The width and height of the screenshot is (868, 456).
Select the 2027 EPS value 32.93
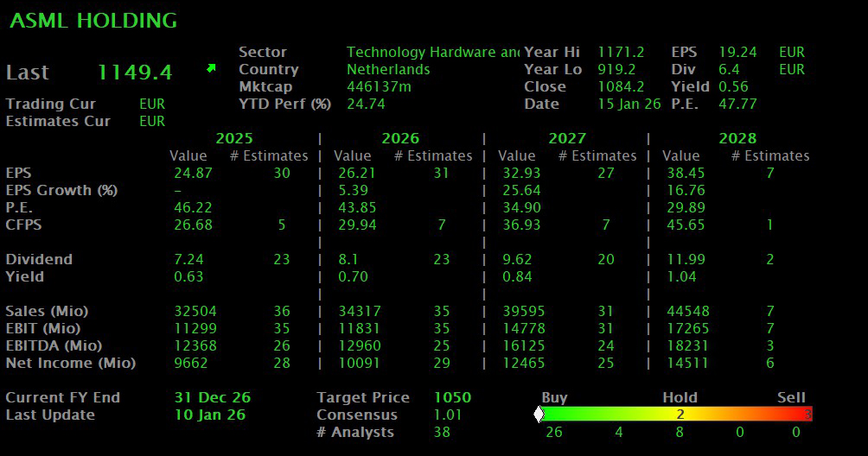[521, 173]
